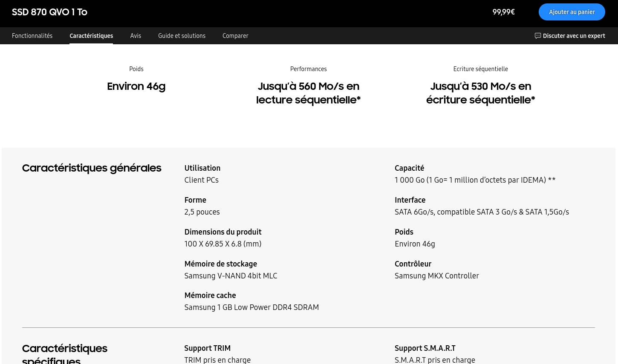Click the large bold Environ 46g headline
Viewport: 618px width, 364px height.
[136, 86]
